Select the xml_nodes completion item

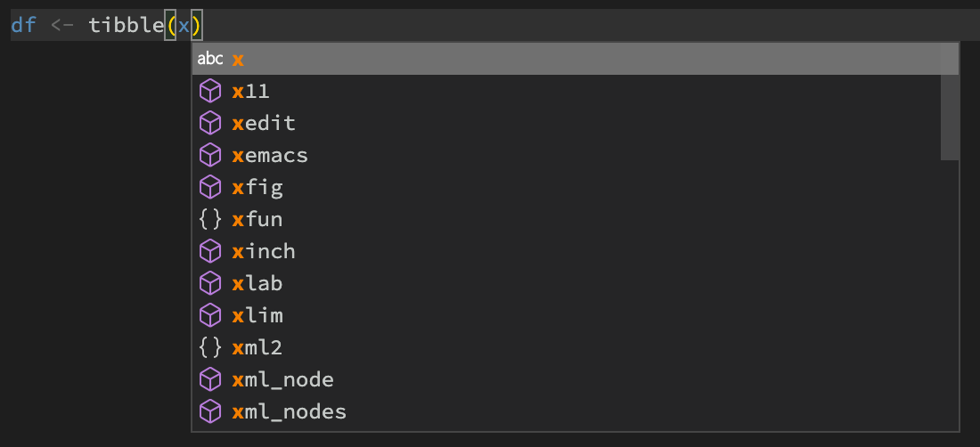tap(289, 411)
